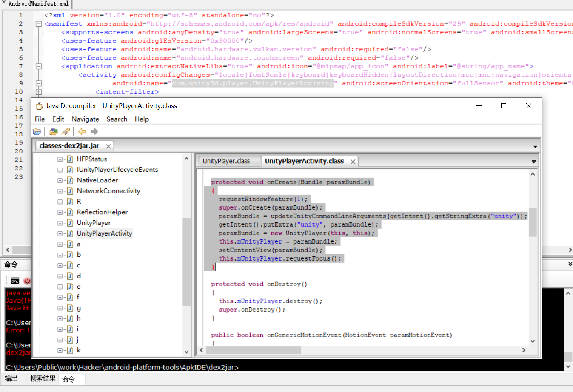Switch to the 搜索结果 tab
The image size is (573, 392).
(x=43, y=378)
